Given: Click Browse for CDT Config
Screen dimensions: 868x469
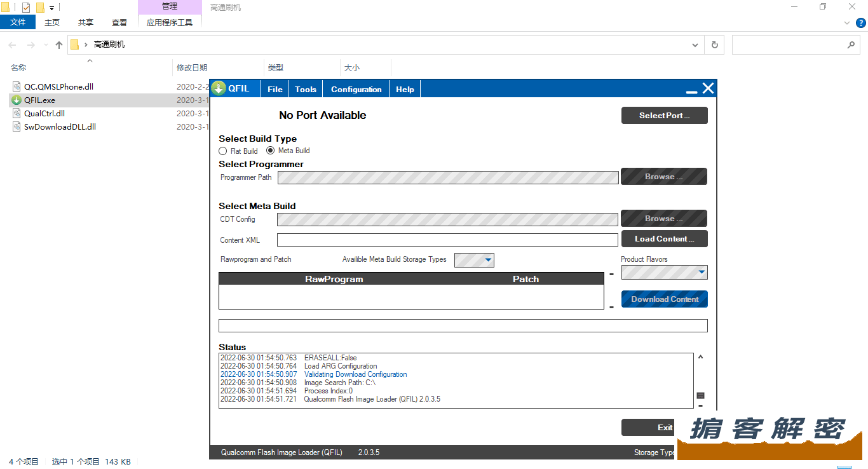Looking at the screenshot, I should [x=663, y=218].
